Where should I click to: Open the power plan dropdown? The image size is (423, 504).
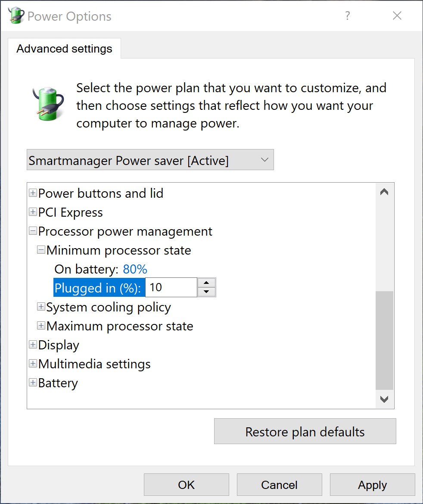150,160
